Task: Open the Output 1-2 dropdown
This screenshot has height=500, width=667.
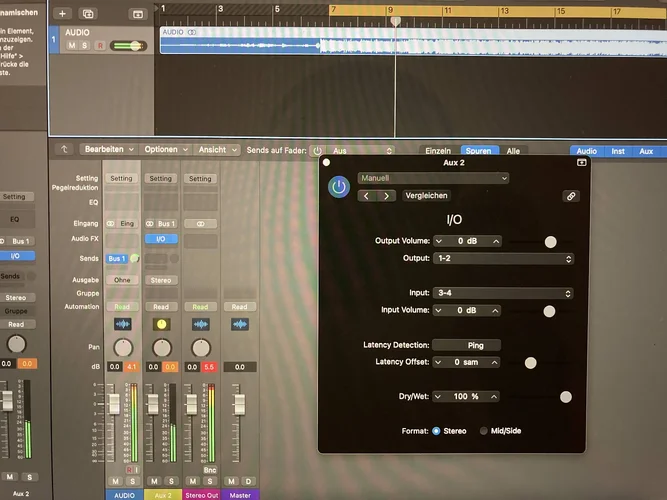Action: tap(503, 259)
